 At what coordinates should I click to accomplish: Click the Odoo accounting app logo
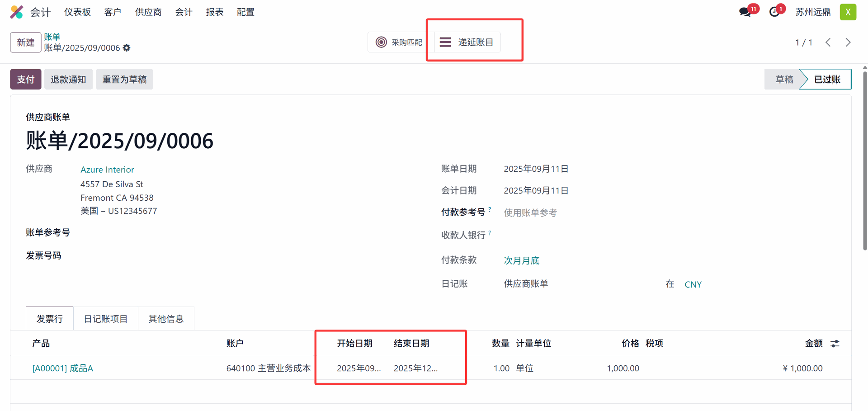coord(17,12)
